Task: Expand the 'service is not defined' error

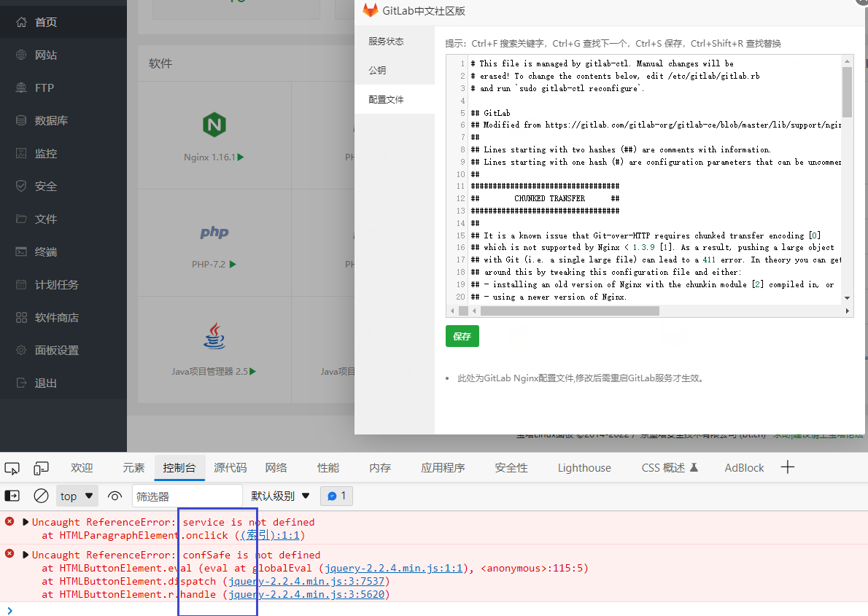Action: tap(26, 522)
